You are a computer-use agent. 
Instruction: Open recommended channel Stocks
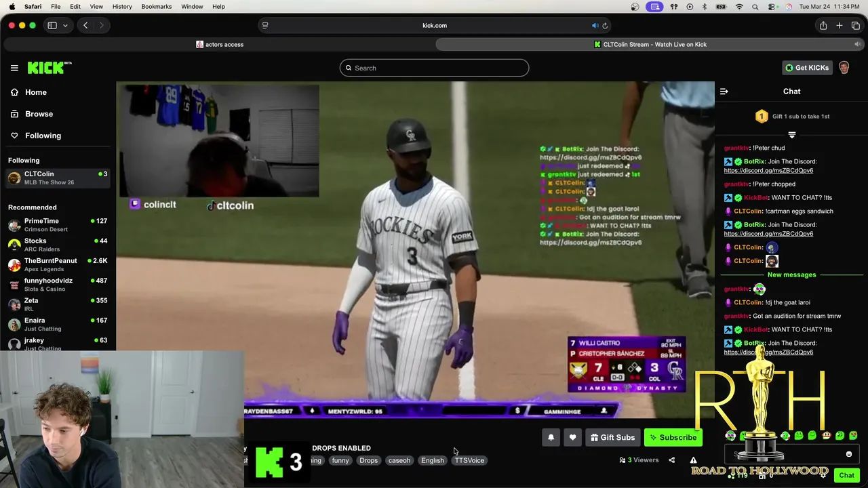tap(58, 245)
